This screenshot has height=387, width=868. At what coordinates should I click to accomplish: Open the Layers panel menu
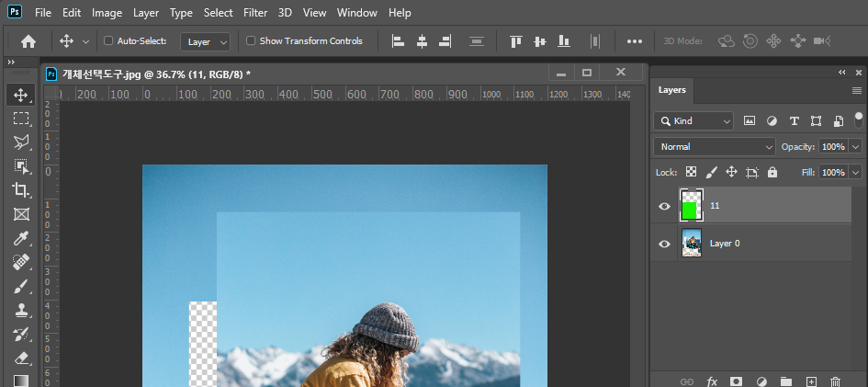(x=856, y=90)
